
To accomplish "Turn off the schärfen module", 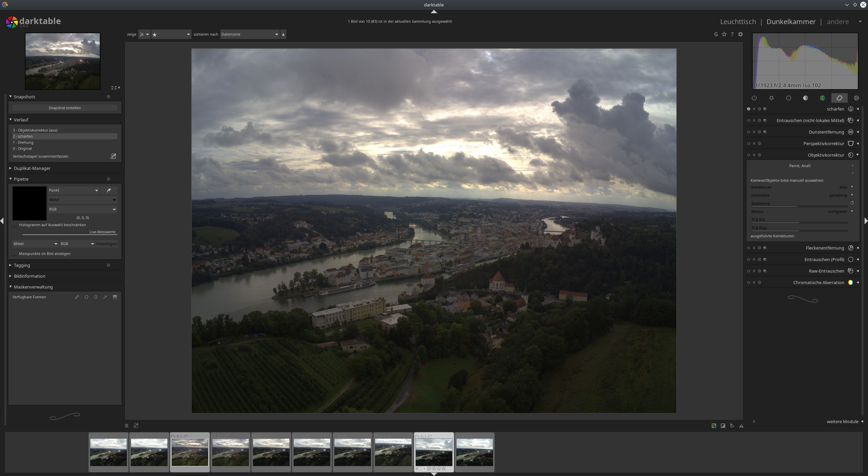I will coord(748,109).
